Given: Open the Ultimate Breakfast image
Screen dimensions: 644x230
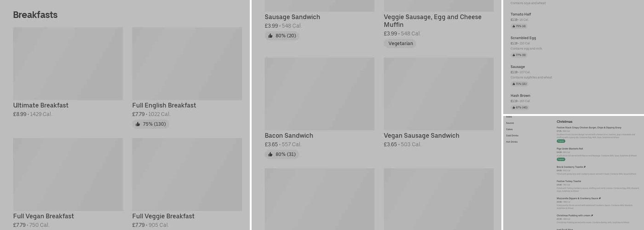Looking at the screenshot, I should coord(68,63).
